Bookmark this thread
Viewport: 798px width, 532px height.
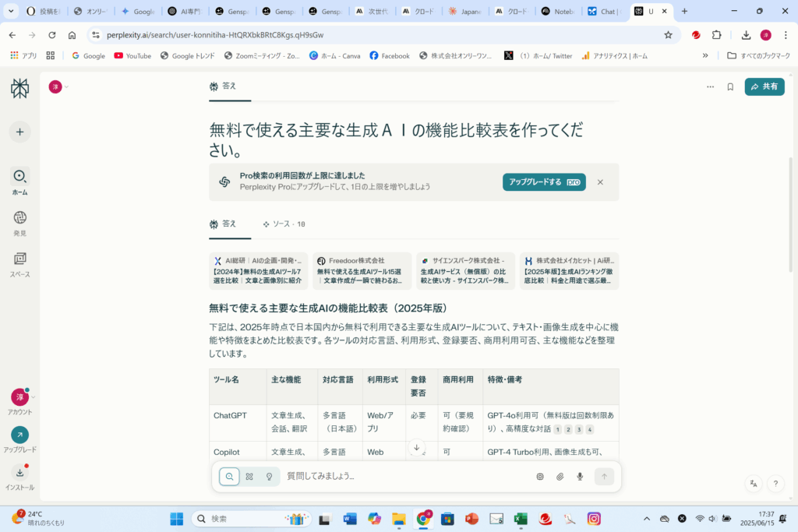point(730,87)
